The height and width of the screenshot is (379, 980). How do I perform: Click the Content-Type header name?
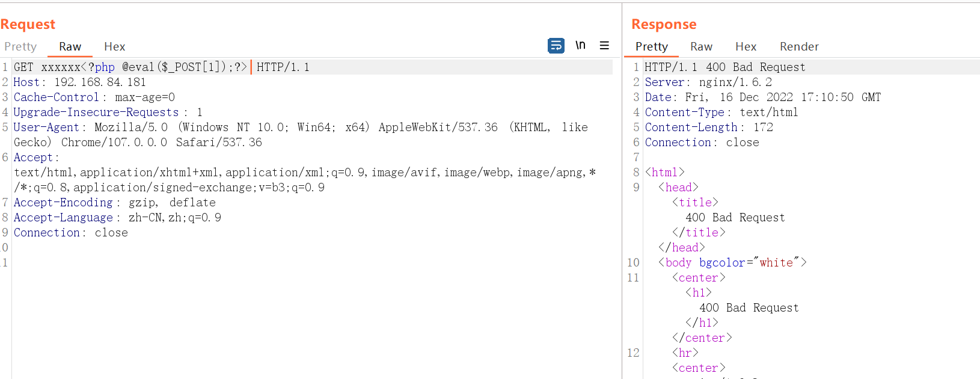click(685, 112)
